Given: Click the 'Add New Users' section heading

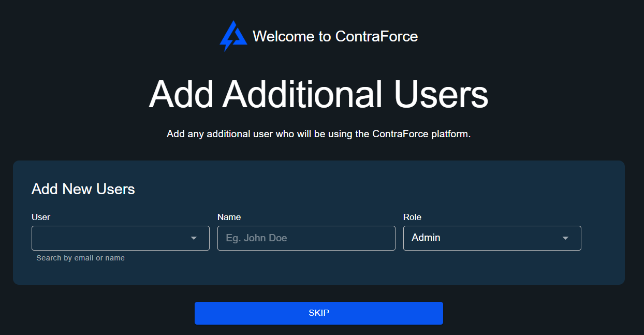Looking at the screenshot, I should [83, 189].
